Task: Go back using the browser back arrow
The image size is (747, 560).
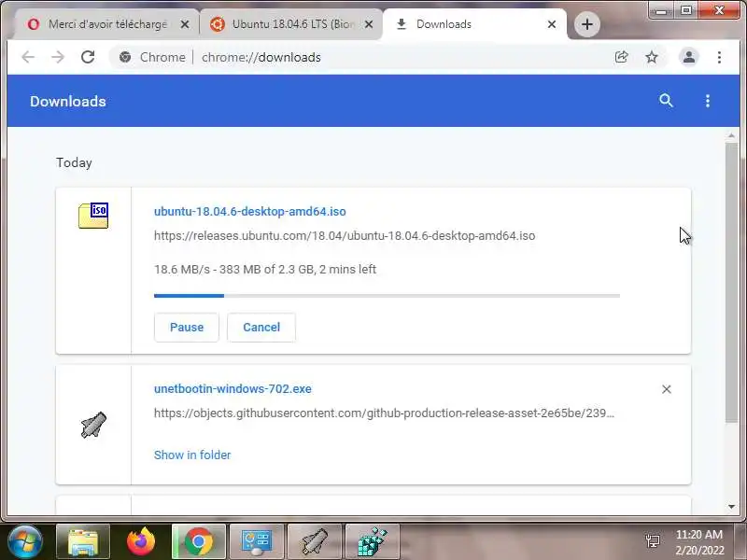Action: 28,57
